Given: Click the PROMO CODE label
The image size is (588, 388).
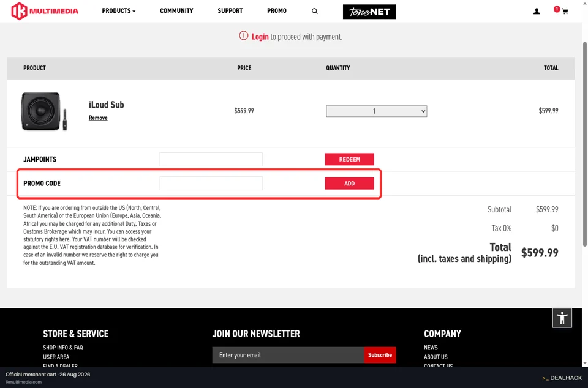Looking at the screenshot, I should pos(42,183).
